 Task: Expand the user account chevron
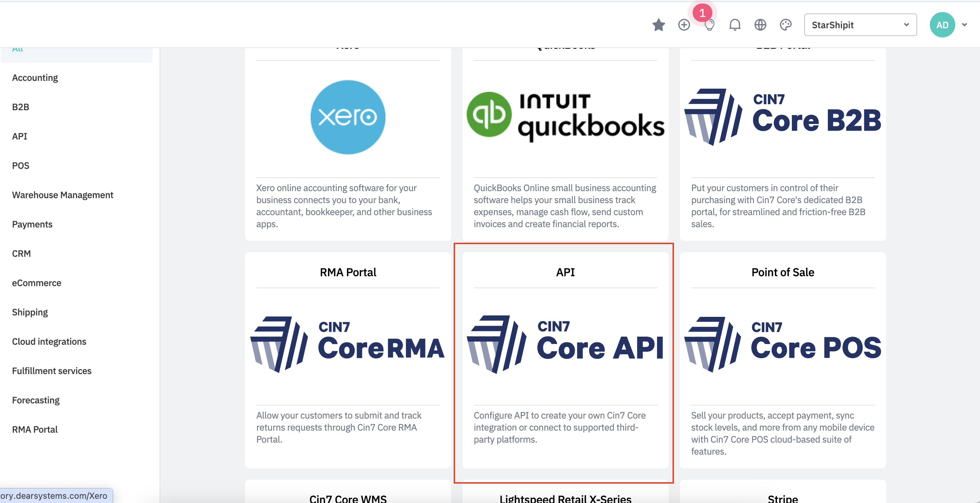[964, 25]
